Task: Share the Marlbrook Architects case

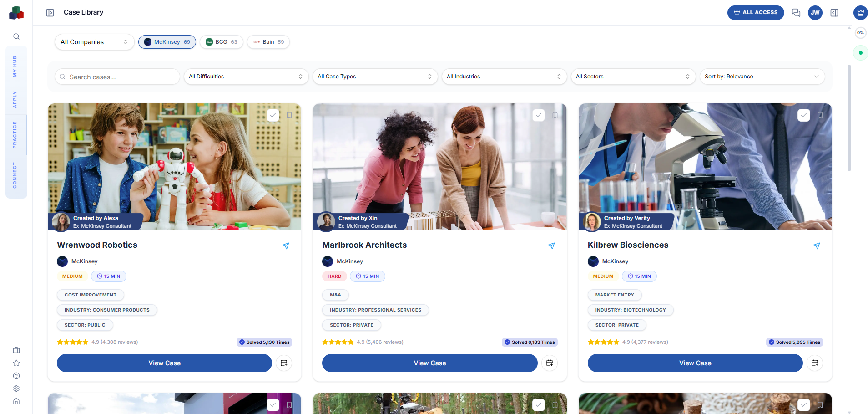Action: [551, 246]
